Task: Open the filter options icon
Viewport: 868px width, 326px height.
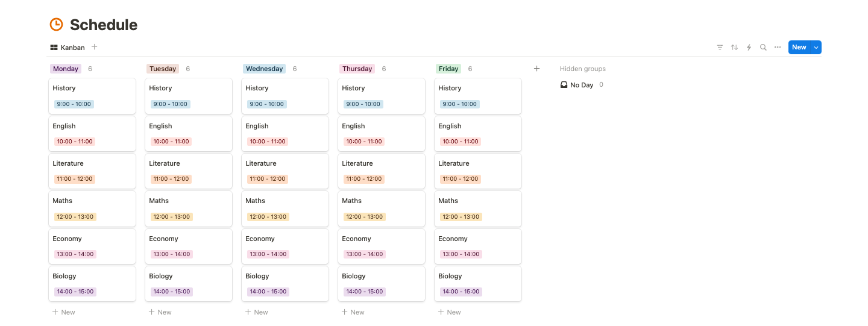Action: [720, 48]
